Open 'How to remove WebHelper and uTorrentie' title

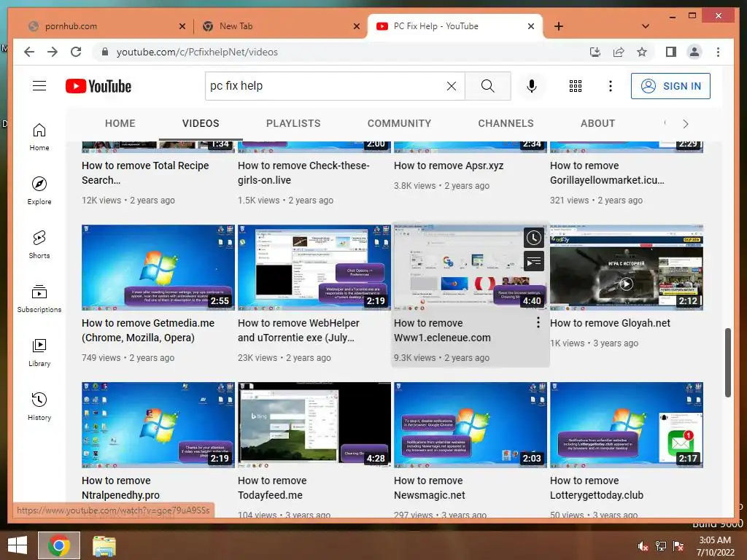tap(298, 330)
